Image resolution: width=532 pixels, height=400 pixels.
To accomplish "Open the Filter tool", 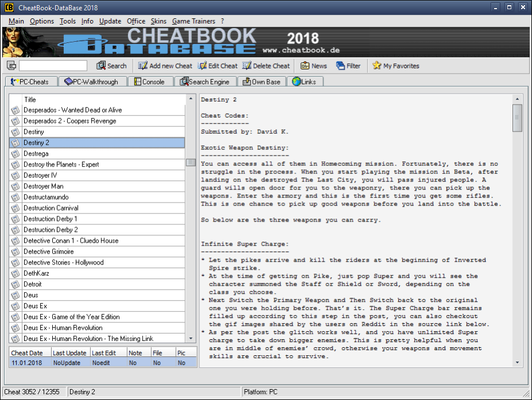I will click(x=348, y=66).
